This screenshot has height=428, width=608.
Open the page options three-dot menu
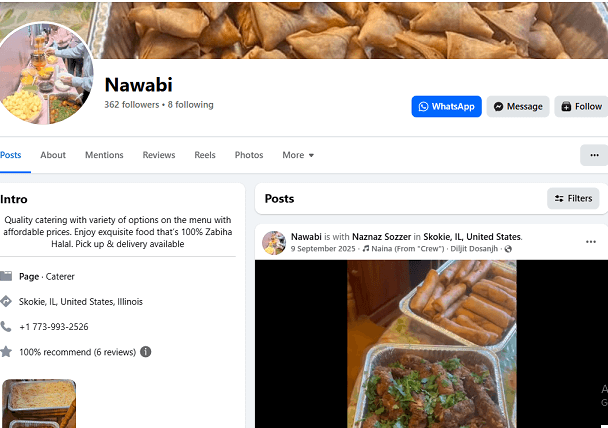(594, 155)
